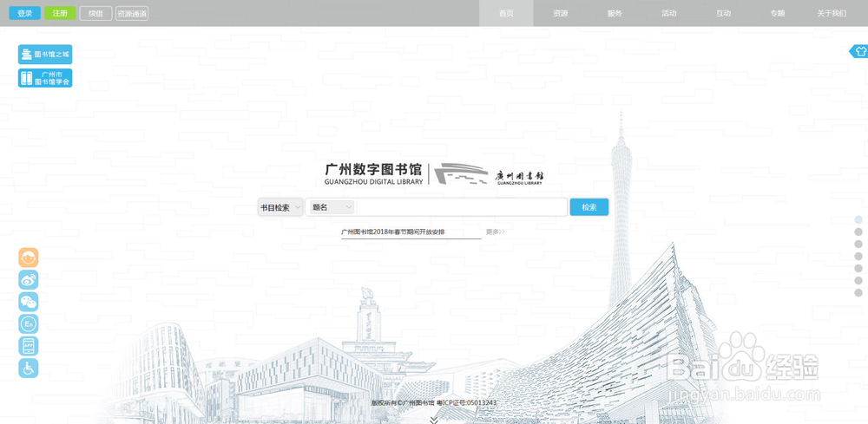
Task: Open the mobile APP icon
Action: point(29,346)
